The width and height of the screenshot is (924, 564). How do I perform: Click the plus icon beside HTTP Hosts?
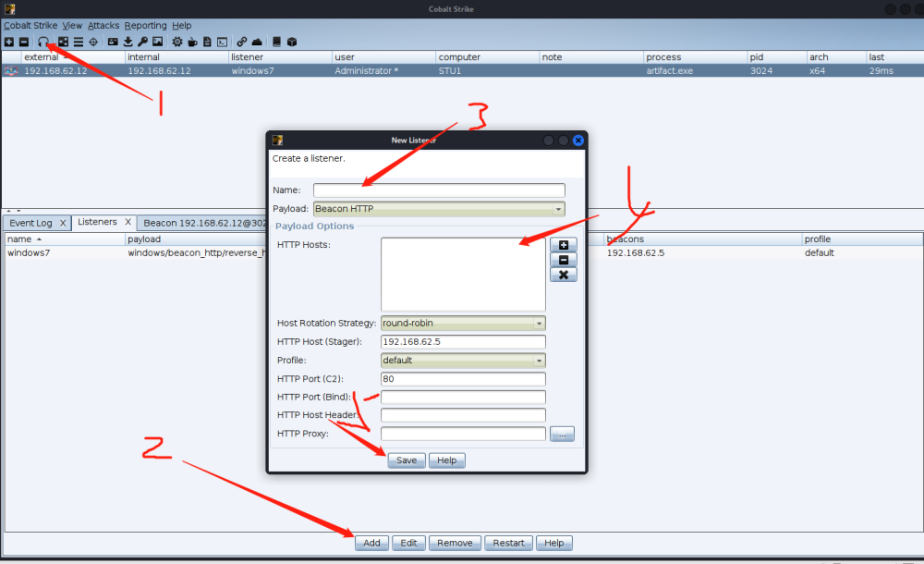pos(564,245)
